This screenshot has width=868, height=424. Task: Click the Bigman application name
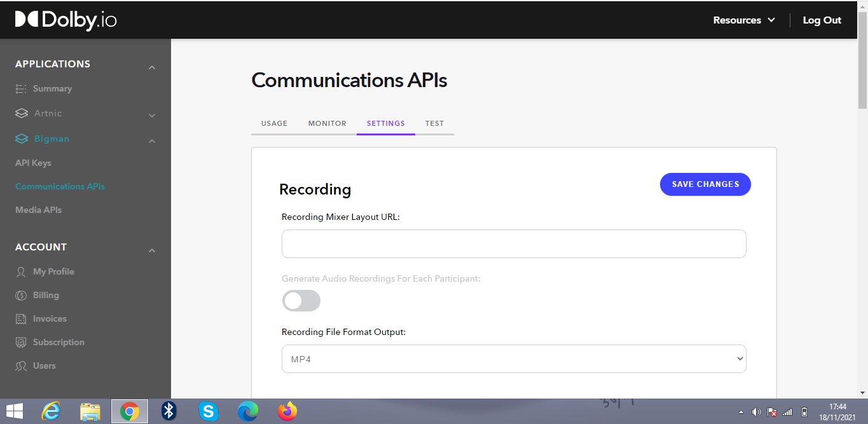[52, 139]
